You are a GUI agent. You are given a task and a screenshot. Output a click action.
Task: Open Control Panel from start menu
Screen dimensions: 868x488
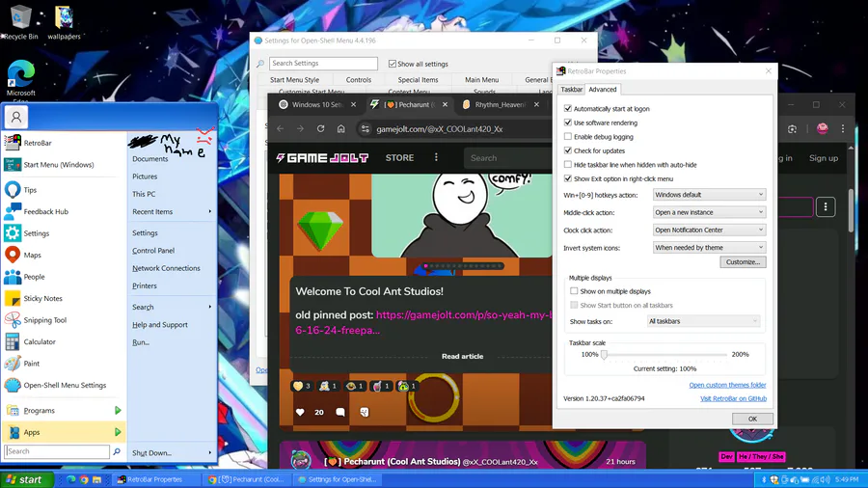[x=153, y=251]
